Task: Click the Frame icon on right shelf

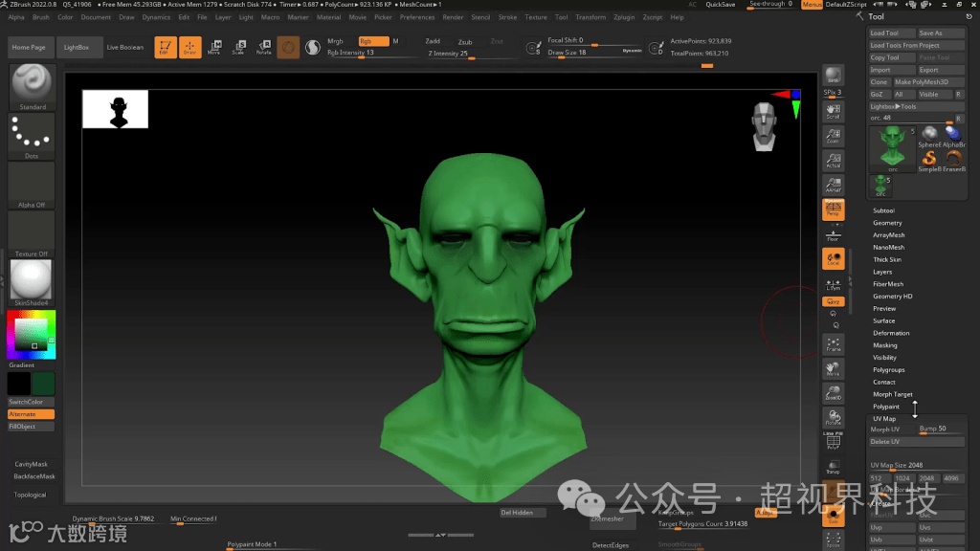Action: coord(834,344)
